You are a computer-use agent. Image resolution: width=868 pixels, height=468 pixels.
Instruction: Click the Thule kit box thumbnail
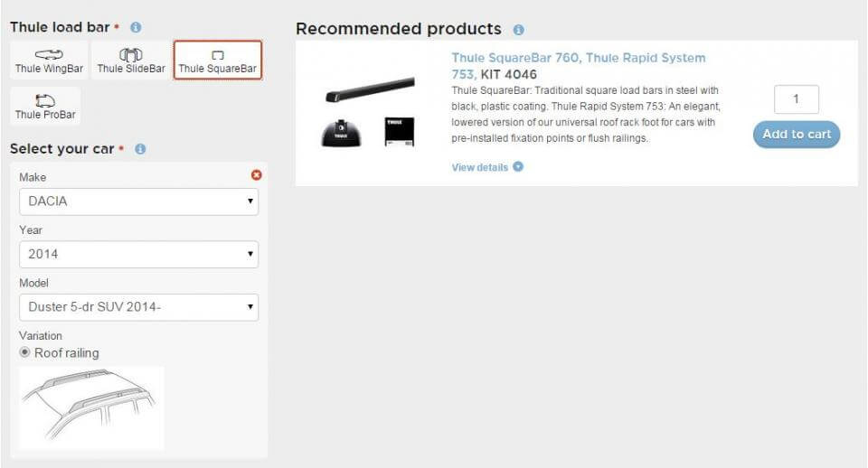398,132
